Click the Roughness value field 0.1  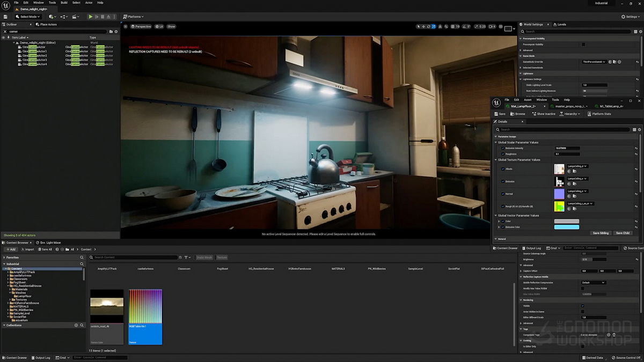567,154
